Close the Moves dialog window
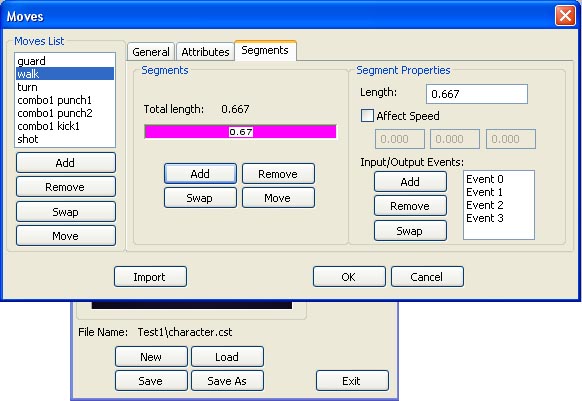This screenshot has height=401, width=582. pyautogui.click(x=565, y=16)
